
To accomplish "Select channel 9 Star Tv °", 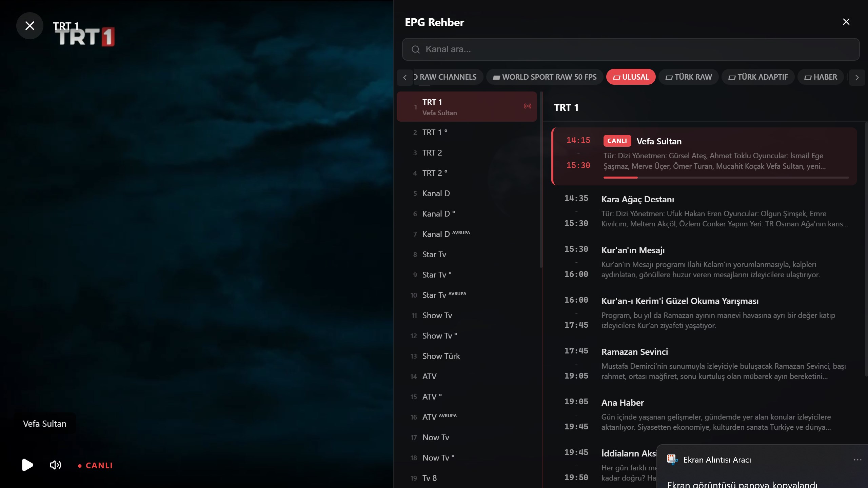I will [467, 275].
